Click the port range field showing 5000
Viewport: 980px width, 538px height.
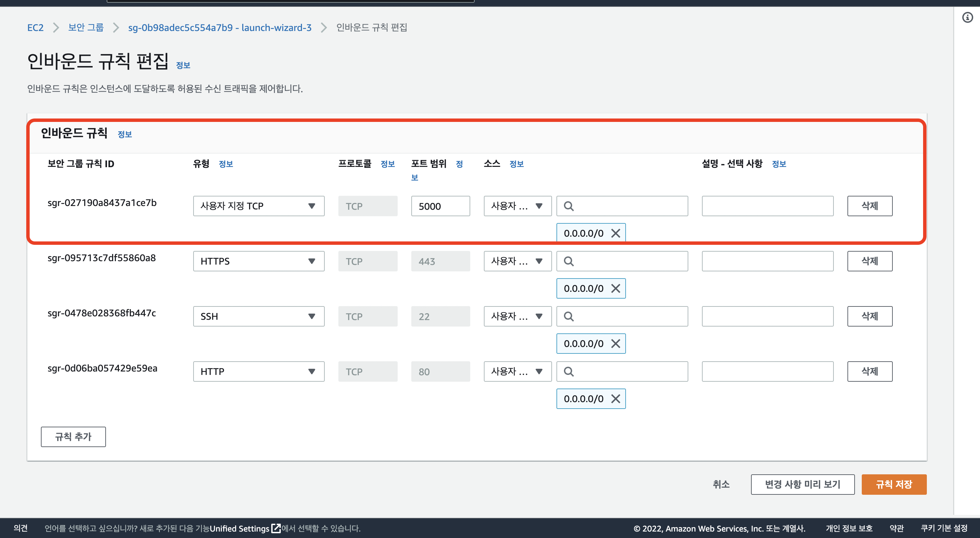pos(440,206)
